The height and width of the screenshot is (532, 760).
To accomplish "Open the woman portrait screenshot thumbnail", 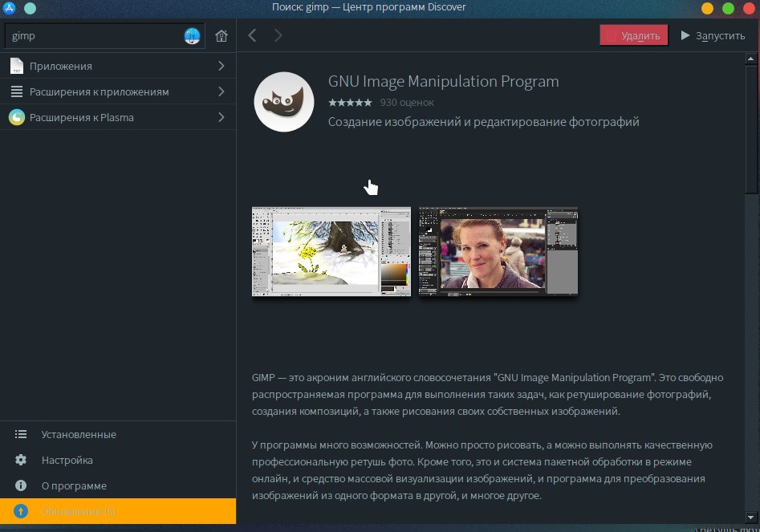I will 498,251.
